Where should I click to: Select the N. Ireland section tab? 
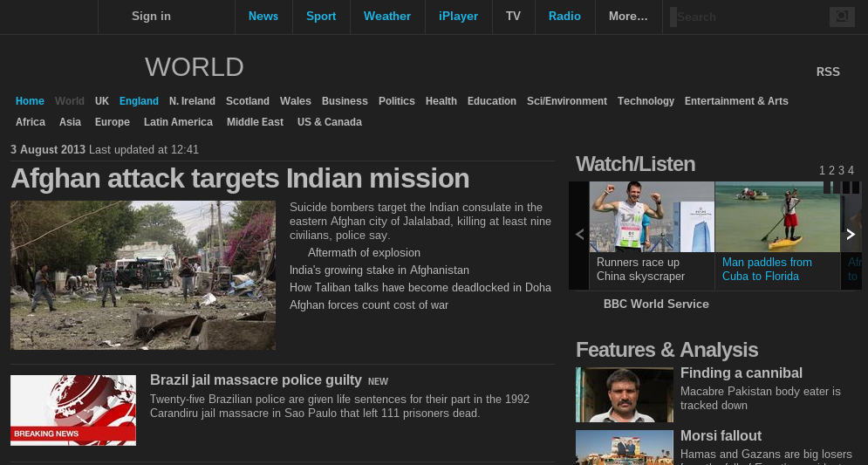[192, 101]
